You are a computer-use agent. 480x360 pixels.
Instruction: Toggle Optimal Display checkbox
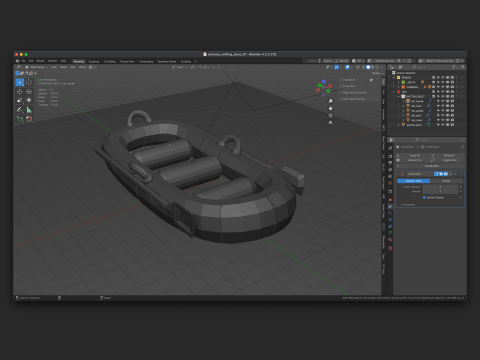424,197
